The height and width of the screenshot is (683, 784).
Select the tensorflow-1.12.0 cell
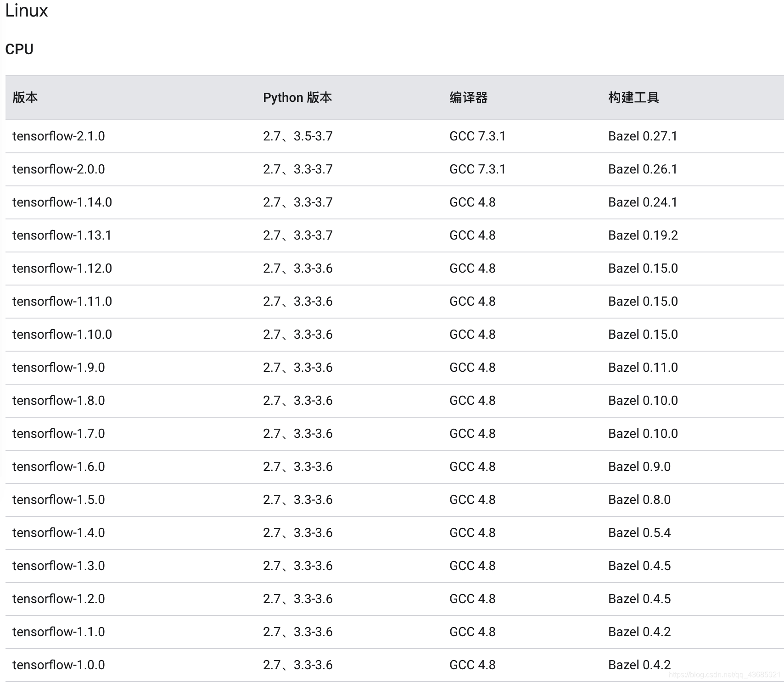[62, 269]
